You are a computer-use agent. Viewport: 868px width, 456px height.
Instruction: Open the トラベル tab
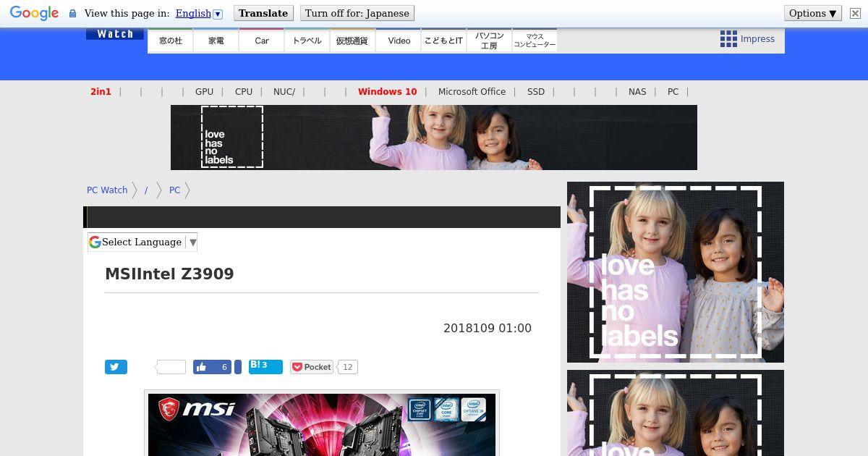(307, 41)
